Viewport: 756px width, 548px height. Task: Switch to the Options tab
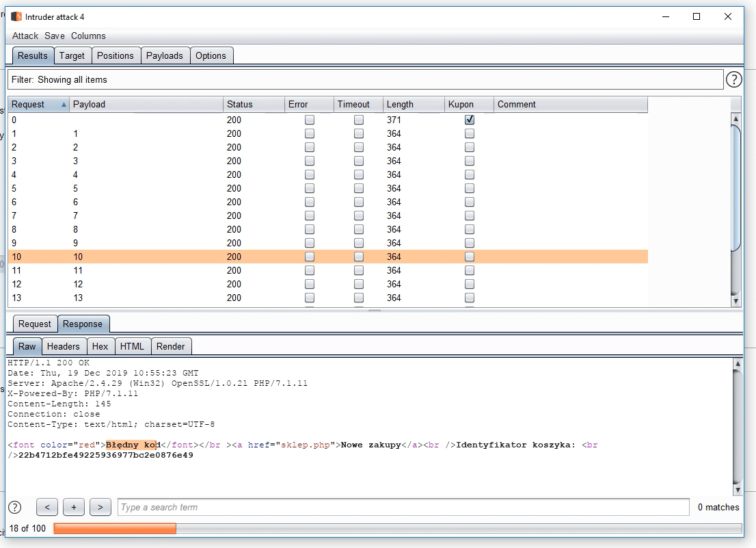(x=211, y=55)
